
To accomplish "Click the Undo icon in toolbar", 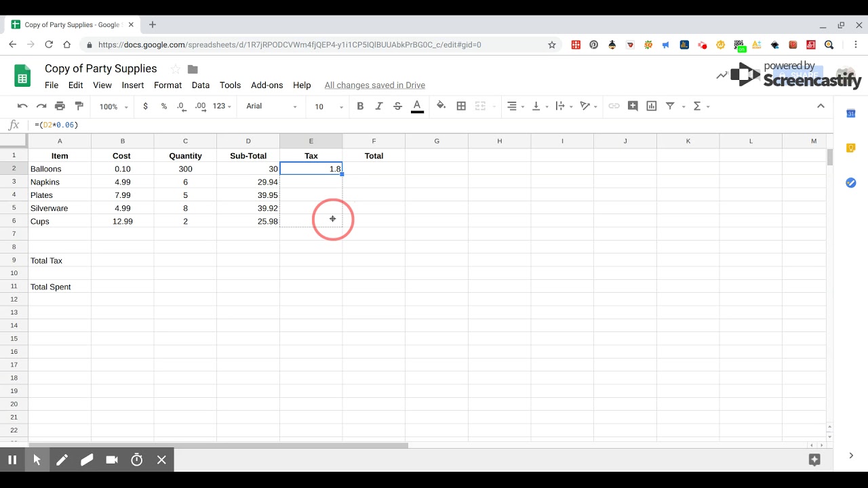I will [x=22, y=106].
